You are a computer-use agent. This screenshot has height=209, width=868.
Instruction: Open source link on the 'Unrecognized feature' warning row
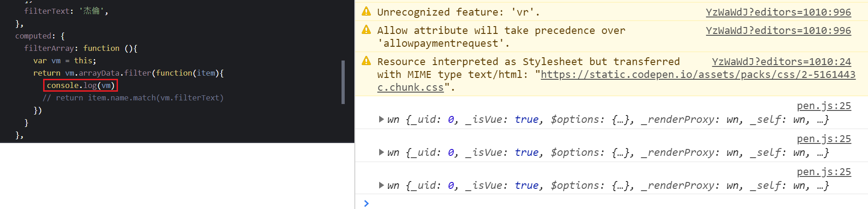tap(778, 12)
